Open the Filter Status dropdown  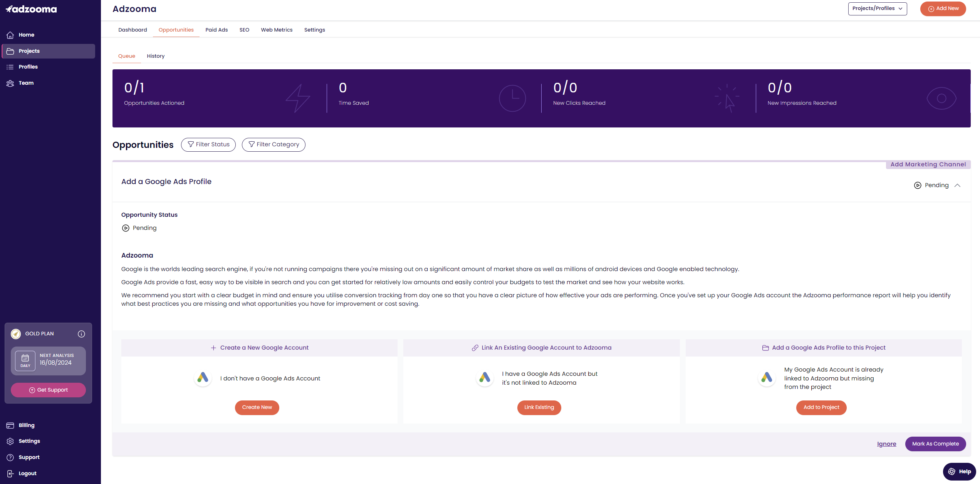208,145
